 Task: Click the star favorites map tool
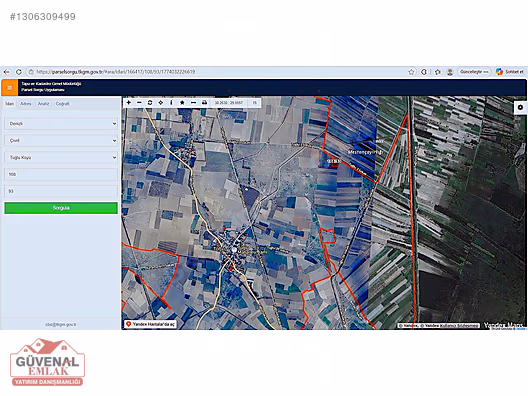(x=182, y=102)
